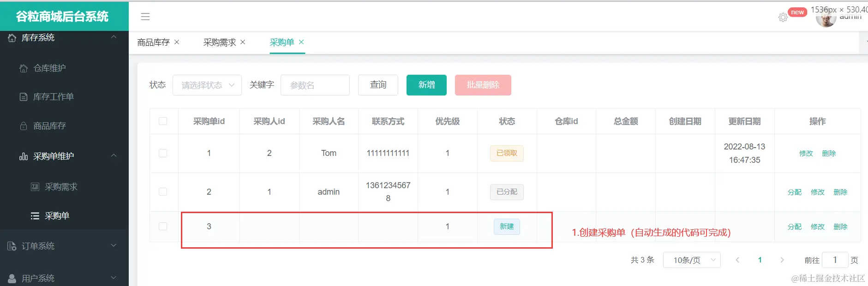Click the 订单系统 order icon

(x=12, y=246)
